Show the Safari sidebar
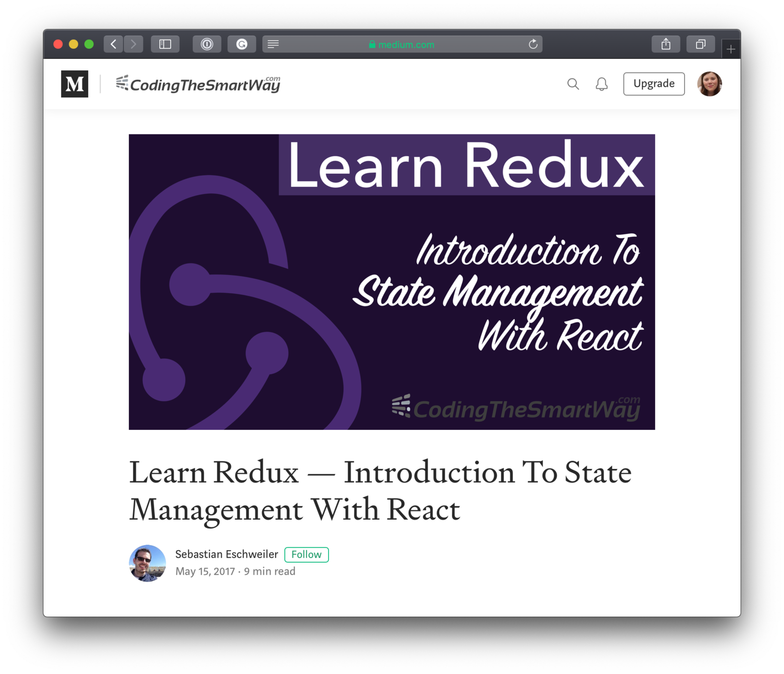The width and height of the screenshot is (784, 674). tap(165, 44)
